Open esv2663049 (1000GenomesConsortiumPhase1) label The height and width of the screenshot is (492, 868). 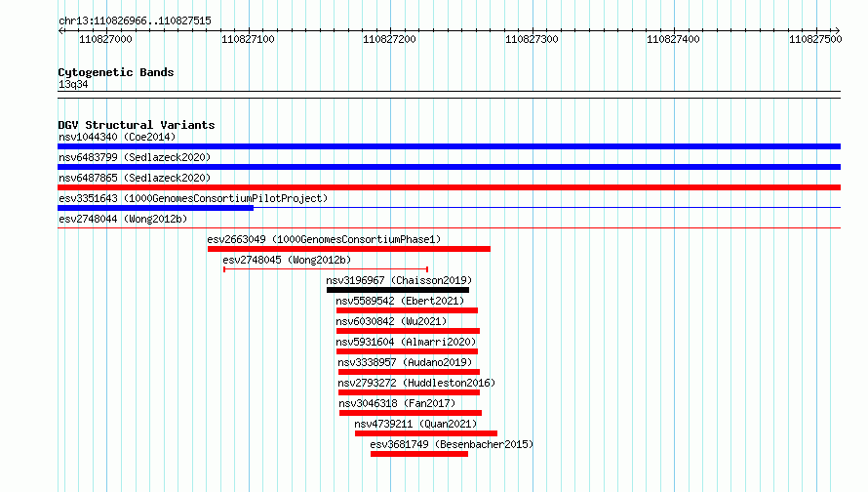click(x=324, y=239)
